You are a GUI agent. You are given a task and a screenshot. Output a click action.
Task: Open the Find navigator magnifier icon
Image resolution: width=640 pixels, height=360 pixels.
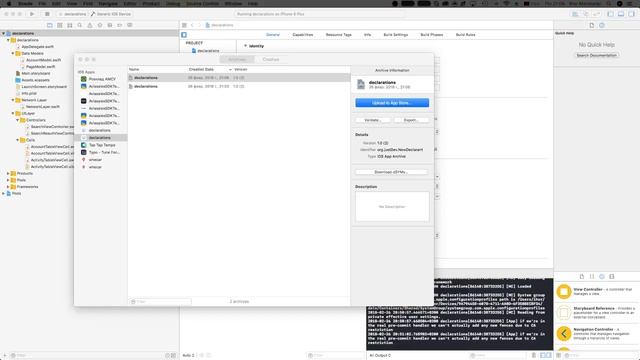(80, 25)
